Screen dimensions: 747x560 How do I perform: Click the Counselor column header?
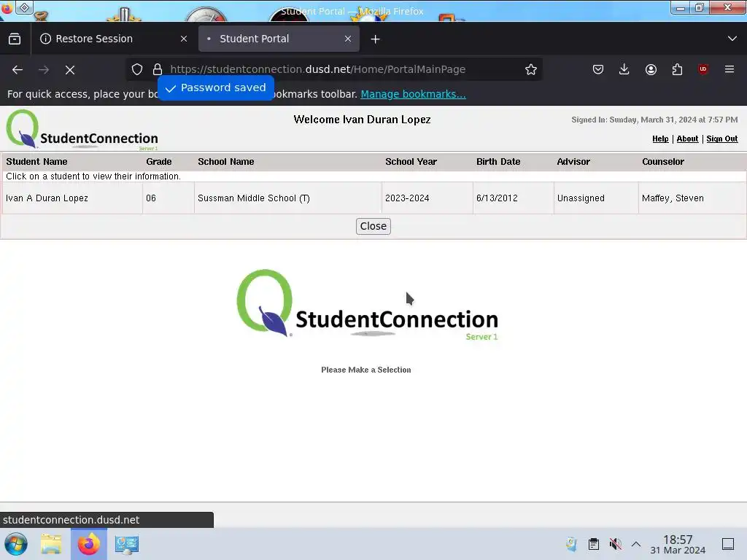click(x=662, y=161)
